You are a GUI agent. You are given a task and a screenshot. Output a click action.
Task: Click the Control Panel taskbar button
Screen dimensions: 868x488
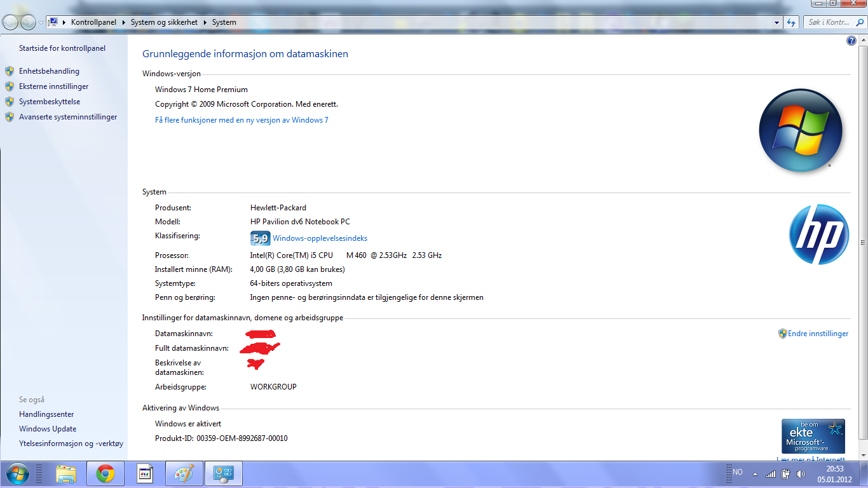[224, 474]
